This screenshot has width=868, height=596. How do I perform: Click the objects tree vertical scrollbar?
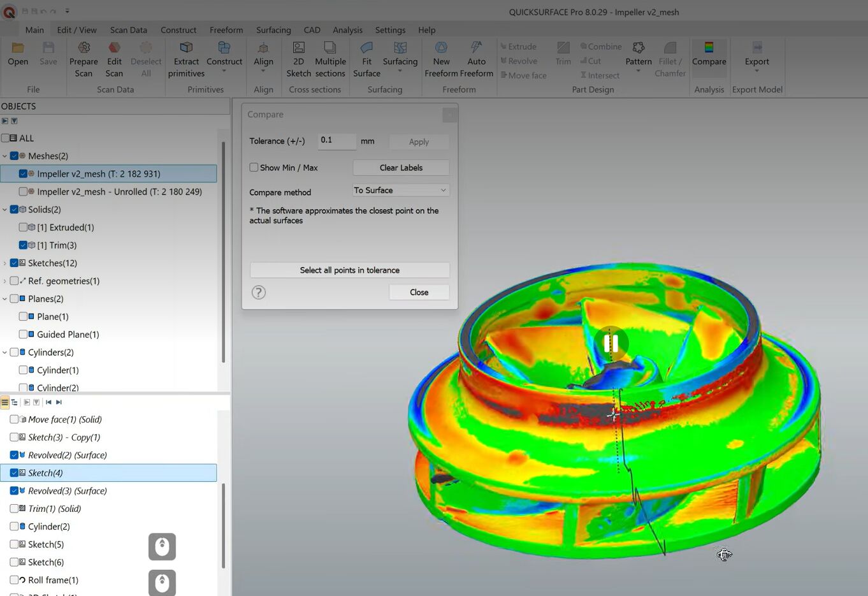(223, 252)
